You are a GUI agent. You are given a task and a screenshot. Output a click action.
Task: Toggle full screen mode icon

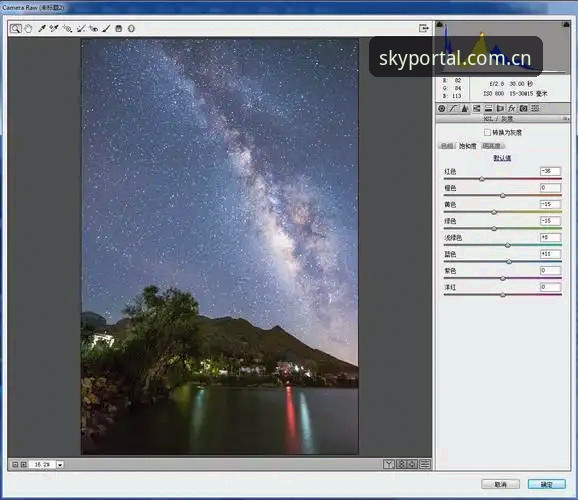[424, 28]
